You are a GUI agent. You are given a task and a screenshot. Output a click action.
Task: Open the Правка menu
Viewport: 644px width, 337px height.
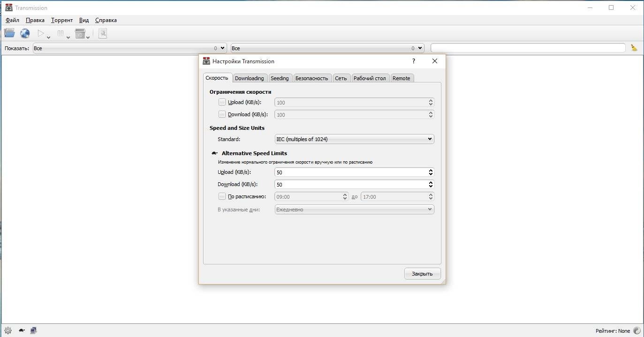coord(35,20)
